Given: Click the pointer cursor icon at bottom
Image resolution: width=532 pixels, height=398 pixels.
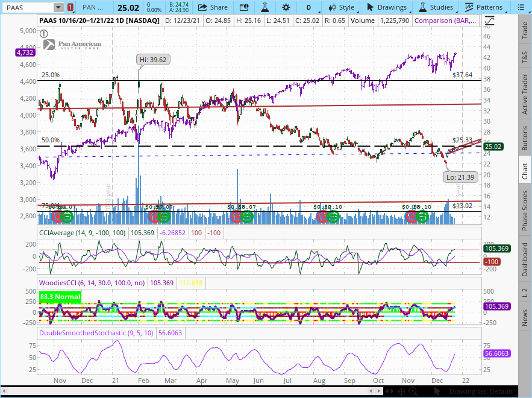Looking at the screenshot, I should (x=437, y=391).
